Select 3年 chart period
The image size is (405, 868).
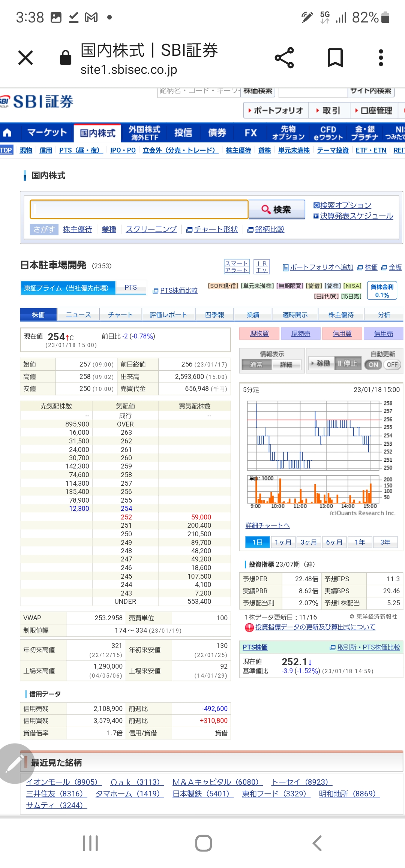(385, 542)
